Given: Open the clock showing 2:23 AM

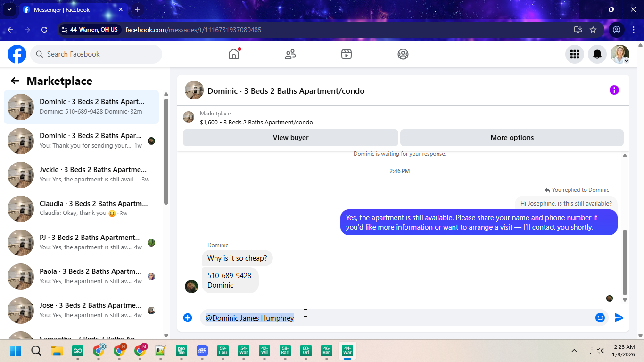Looking at the screenshot, I should [x=624, y=351].
